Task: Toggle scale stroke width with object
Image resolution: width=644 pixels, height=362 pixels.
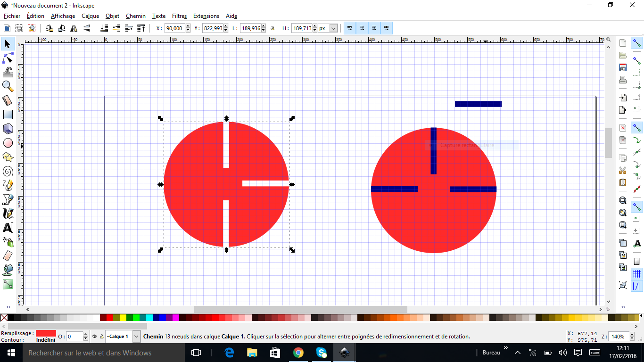Action: pyautogui.click(x=349, y=28)
